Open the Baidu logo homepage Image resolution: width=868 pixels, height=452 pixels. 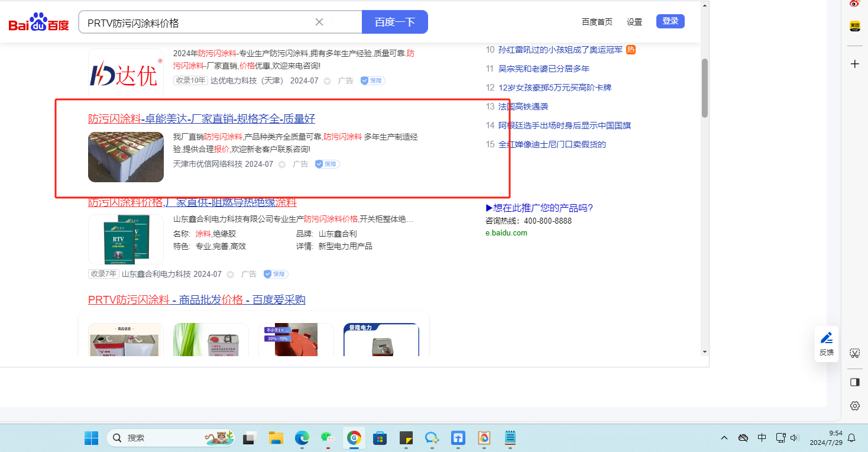pos(38,22)
